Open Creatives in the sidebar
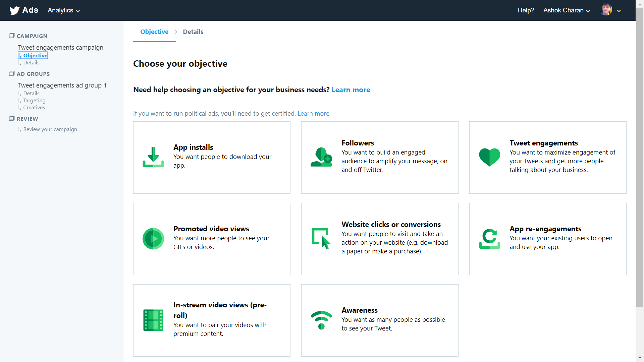The width and height of the screenshot is (644, 362). [32, 108]
